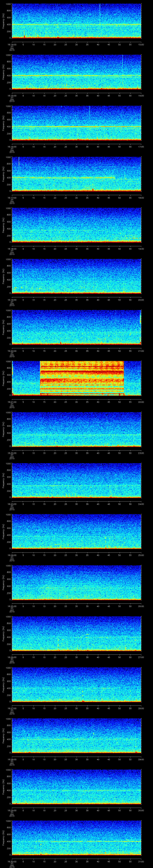Select the spectrogram starting at 16:19:00
The height and width of the screenshot is (868, 153).
tap(76, 276)
